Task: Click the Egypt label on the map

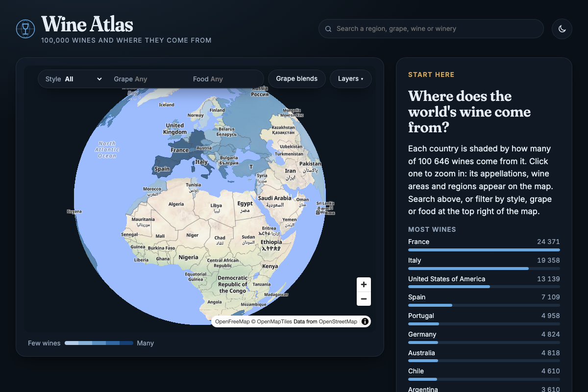Action: click(245, 203)
